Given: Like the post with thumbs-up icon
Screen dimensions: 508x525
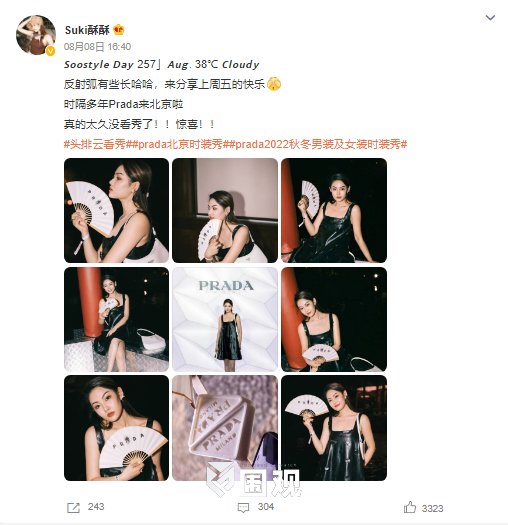Looking at the screenshot, I should tap(410, 507).
